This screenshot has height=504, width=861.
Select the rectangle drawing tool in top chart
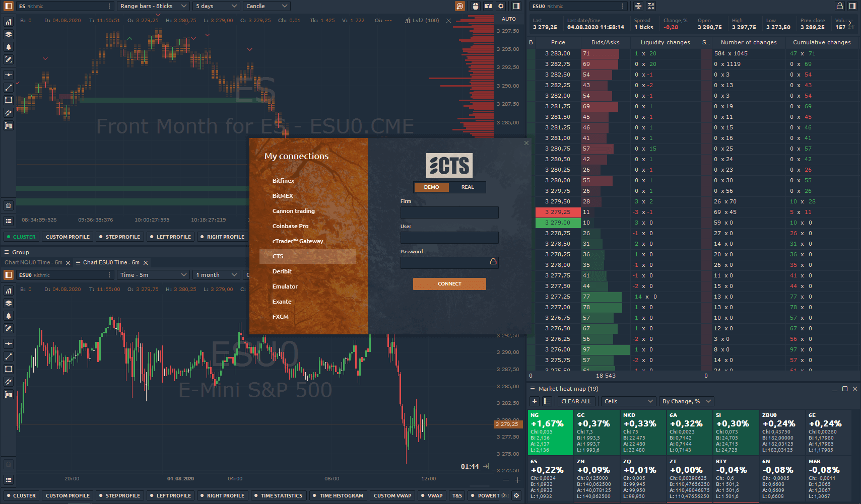pyautogui.click(x=9, y=100)
